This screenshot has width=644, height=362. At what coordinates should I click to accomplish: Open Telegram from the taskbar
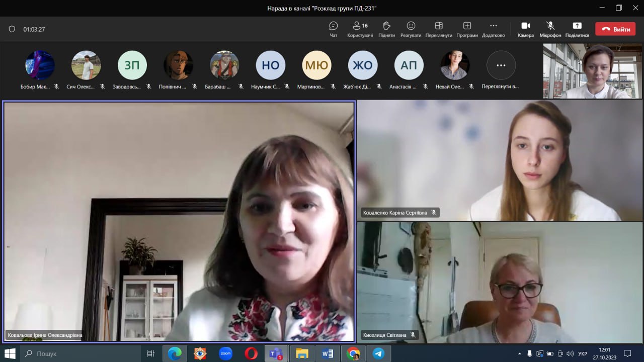point(379,353)
